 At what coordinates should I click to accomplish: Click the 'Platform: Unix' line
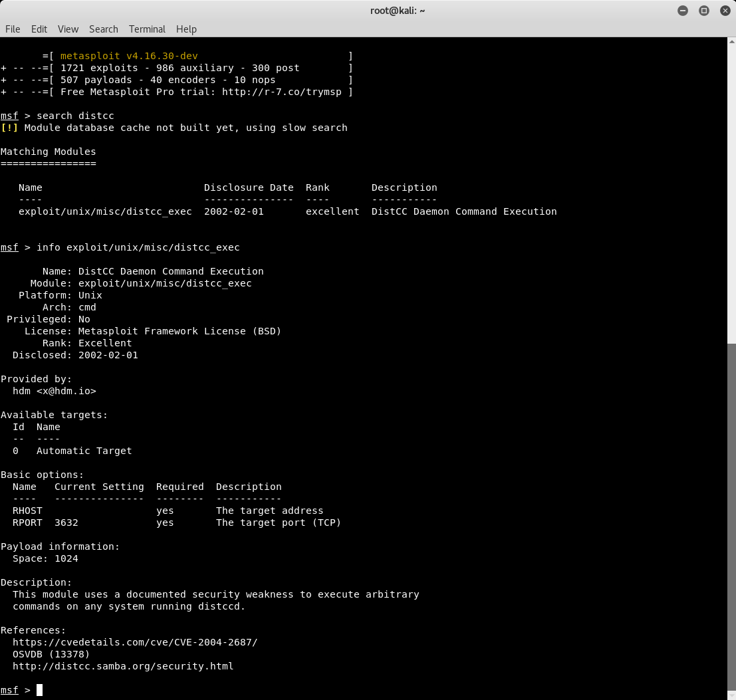60,295
